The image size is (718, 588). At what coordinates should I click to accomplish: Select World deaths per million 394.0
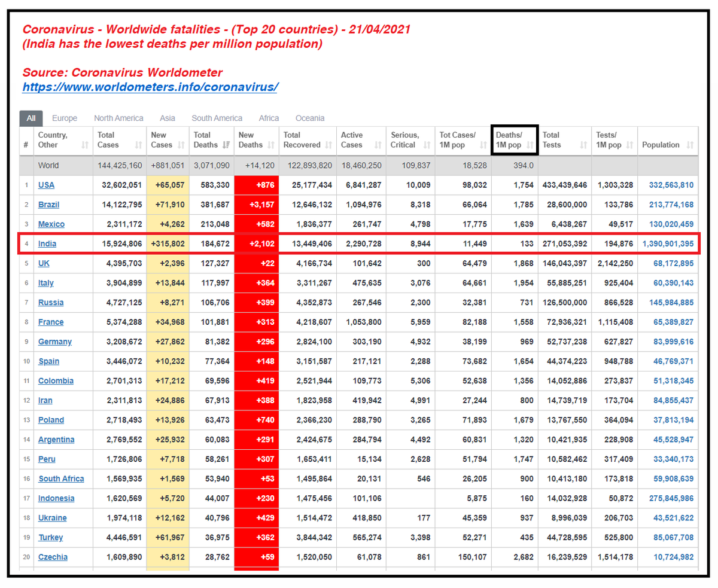click(x=524, y=166)
